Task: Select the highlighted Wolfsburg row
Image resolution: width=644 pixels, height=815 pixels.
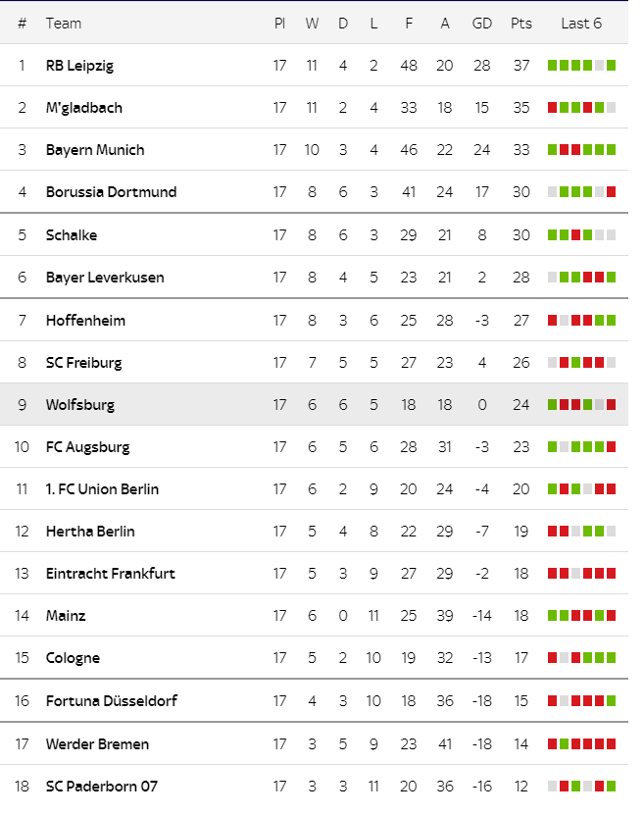Action: (x=314, y=404)
